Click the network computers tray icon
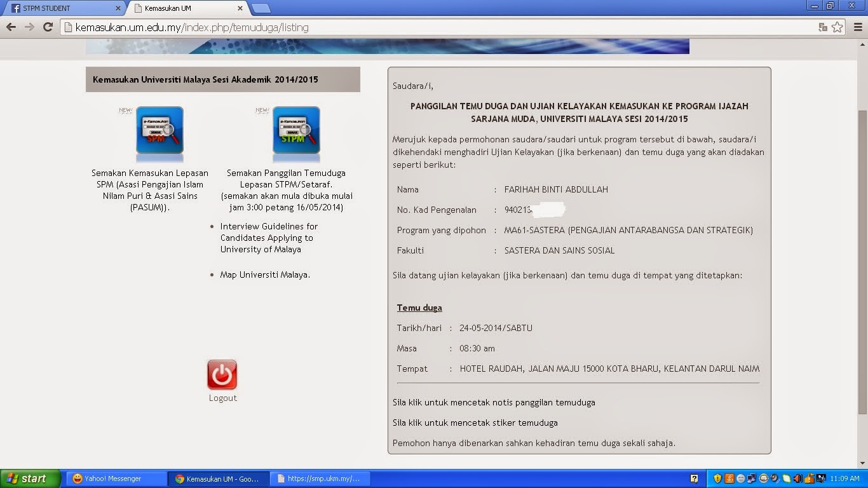 click(x=751, y=478)
